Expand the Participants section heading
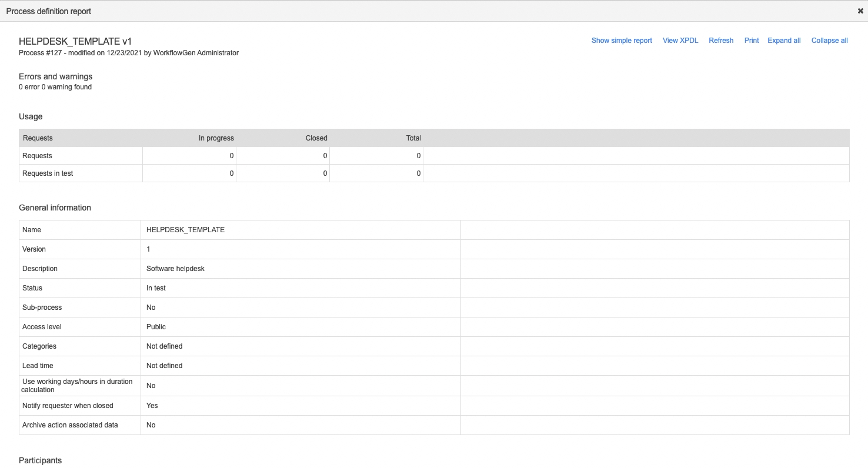Image resolution: width=868 pixels, height=468 pixels. (x=40, y=460)
